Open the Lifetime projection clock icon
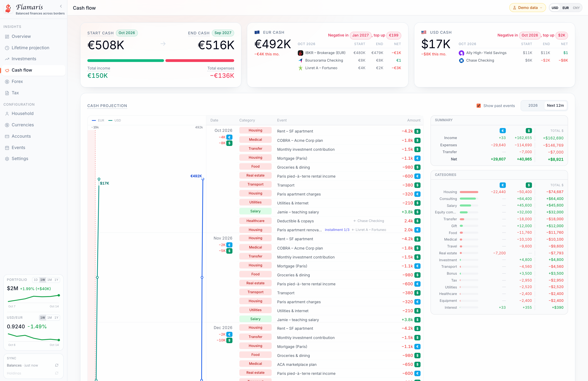Screen dimensions: 588x381 [x=7, y=48]
